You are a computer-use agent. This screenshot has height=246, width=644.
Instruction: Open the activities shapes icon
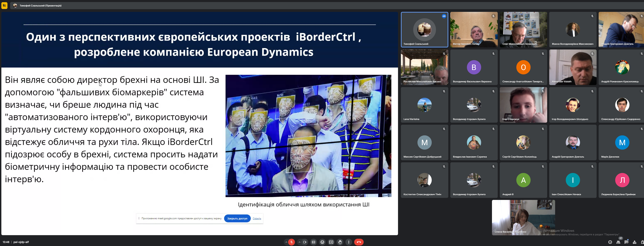[x=635, y=242]
